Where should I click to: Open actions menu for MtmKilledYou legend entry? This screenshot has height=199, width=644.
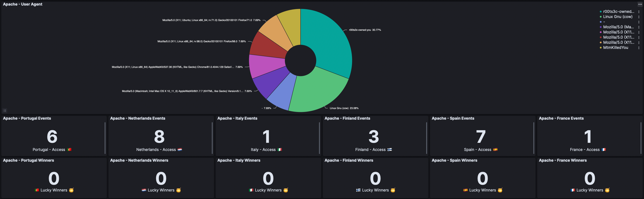(639, 48)
